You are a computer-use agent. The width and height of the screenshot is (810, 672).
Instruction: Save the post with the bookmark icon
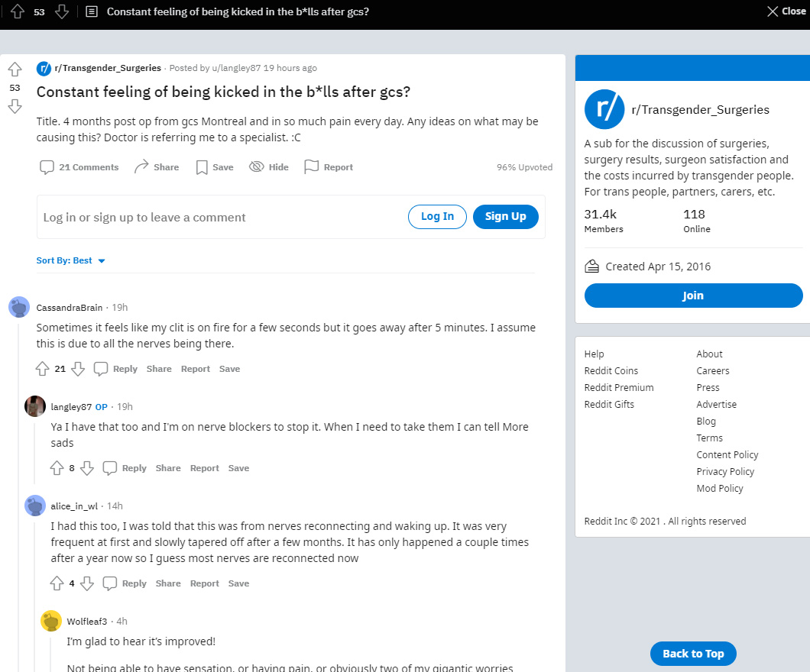click(202, 167)
